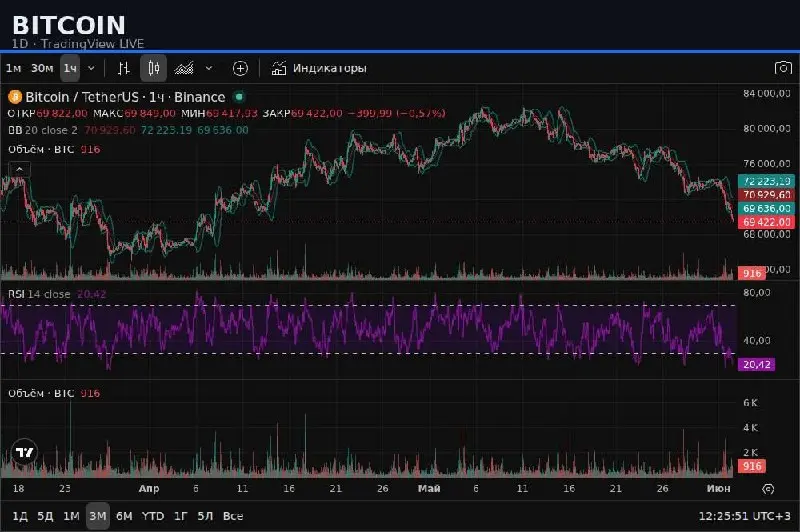Select the YTD date range

[153, 516]
